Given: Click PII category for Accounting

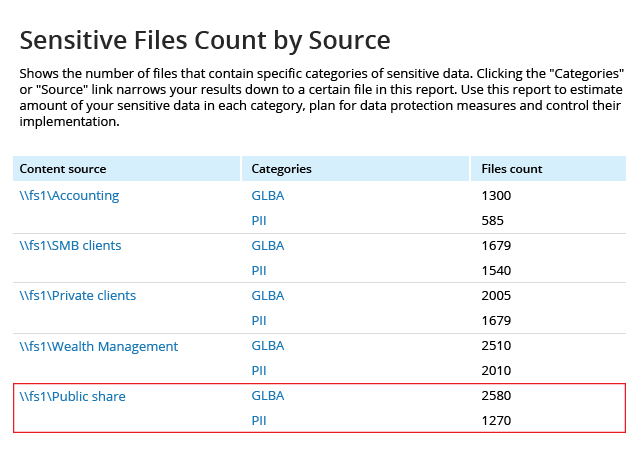Looking at the screenshot, I should (259, 221).
